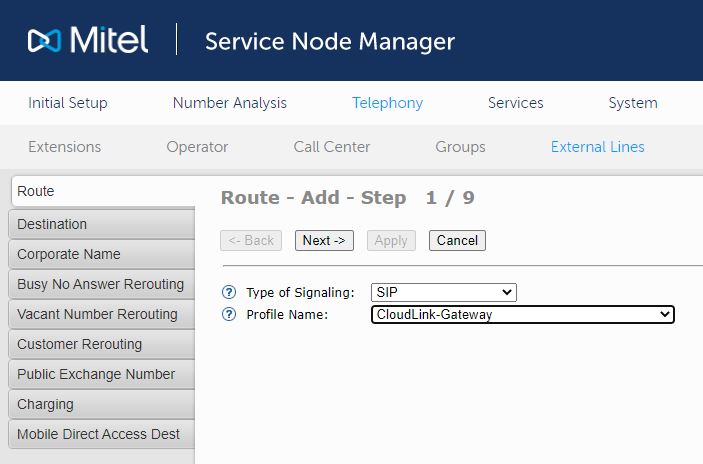Screen dimensions: 703x464
Task: Click help icon beside Type of Signaling
Action: coord(229,292)
